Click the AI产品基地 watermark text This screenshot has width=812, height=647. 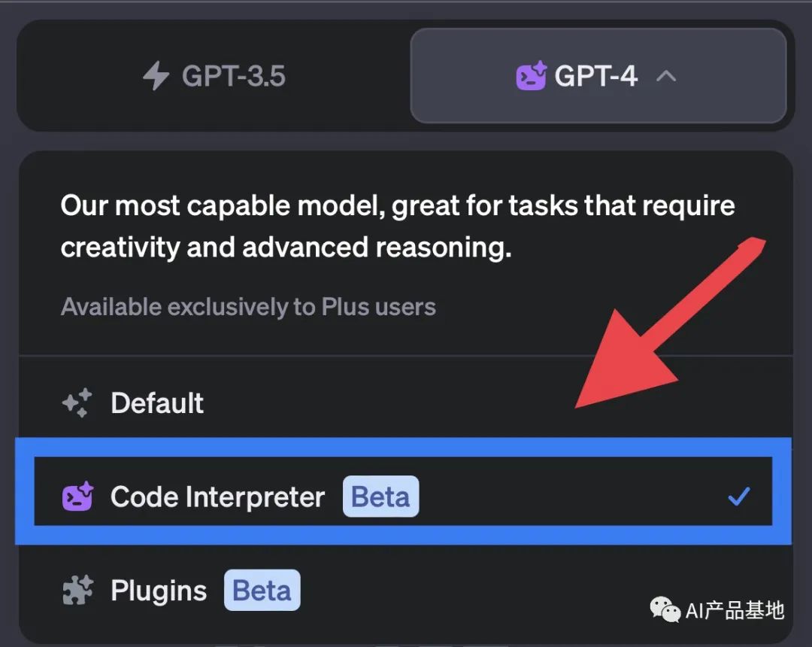735,610
